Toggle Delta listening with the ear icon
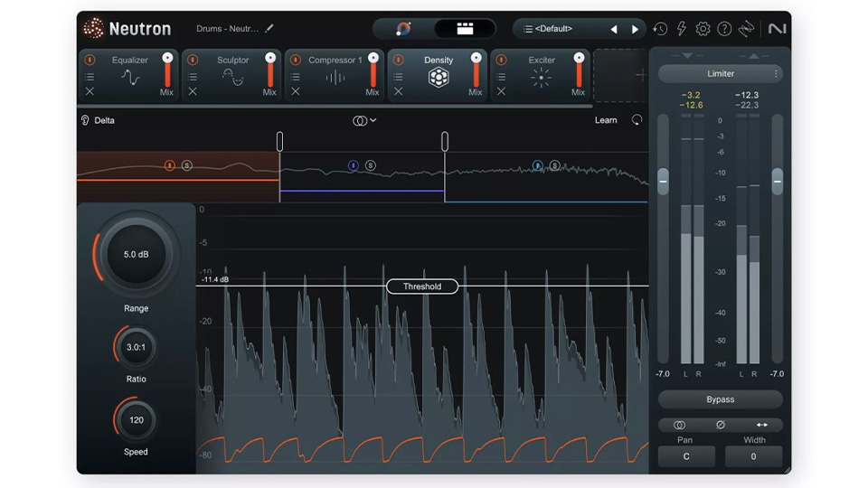The width and height of the screenshot is (868, 488). click(x=85, y=120)
